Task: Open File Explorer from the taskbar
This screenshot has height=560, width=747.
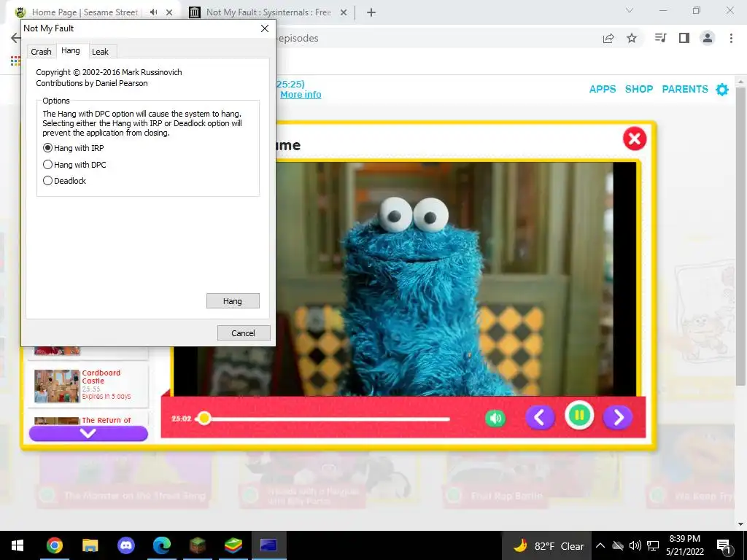Action: [x=90, y=545]
